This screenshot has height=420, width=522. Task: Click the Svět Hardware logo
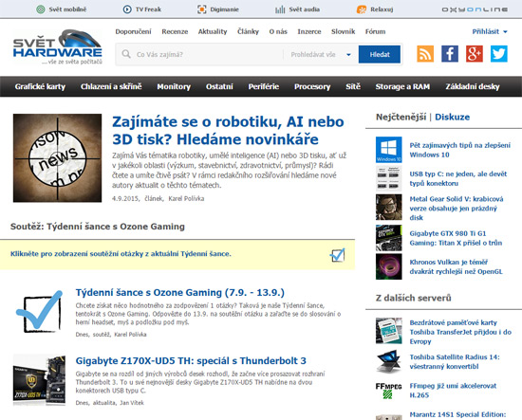(58, 47)
